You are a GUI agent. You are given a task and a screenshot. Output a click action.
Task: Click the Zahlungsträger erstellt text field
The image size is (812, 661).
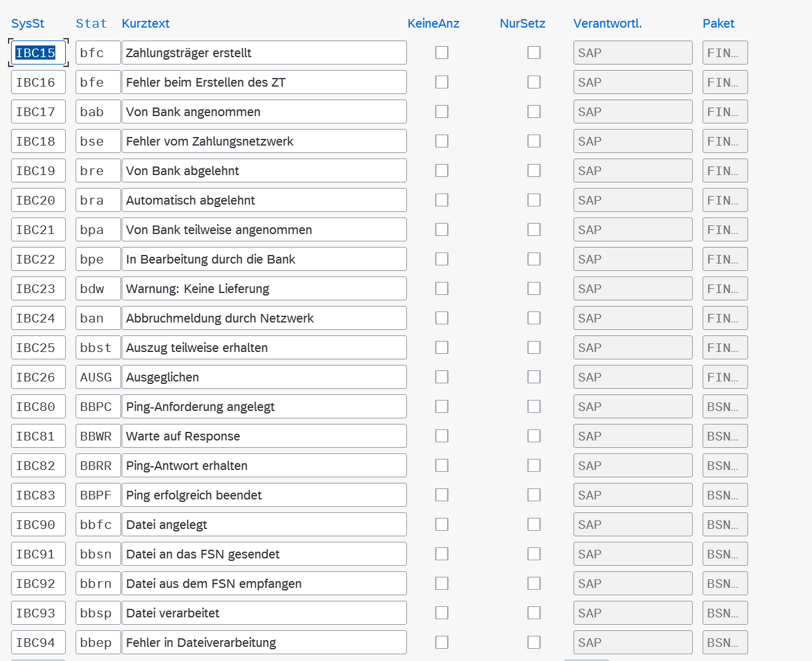[x=264, y=53]
